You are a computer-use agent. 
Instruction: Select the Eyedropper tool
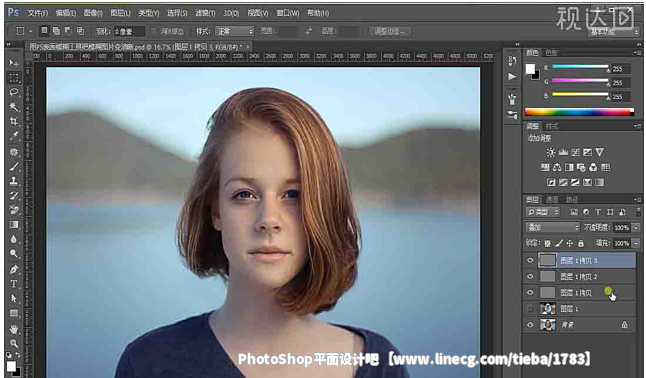pyautogui.click(x=14, y=136)
